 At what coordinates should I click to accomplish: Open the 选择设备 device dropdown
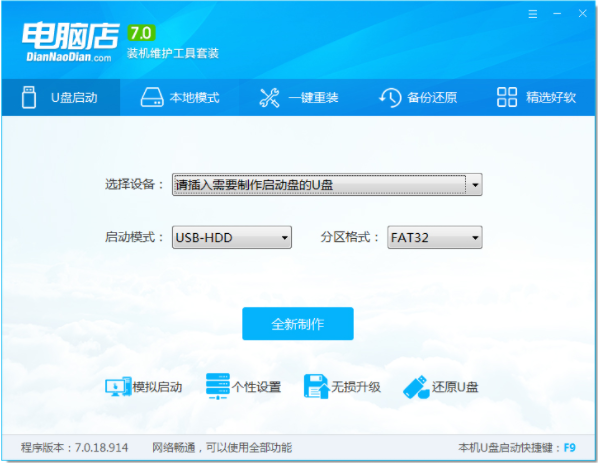327,185
